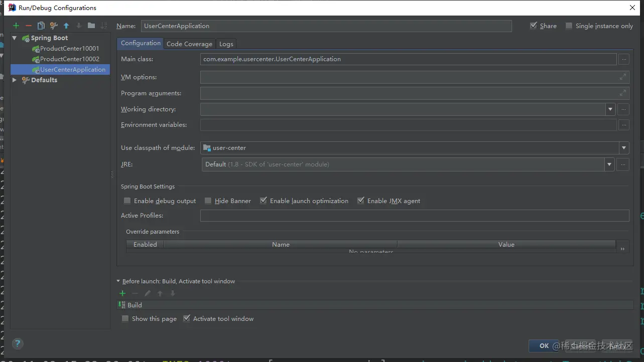
Task: Copy the selected configuration
Action: click(x=41, y=26)
